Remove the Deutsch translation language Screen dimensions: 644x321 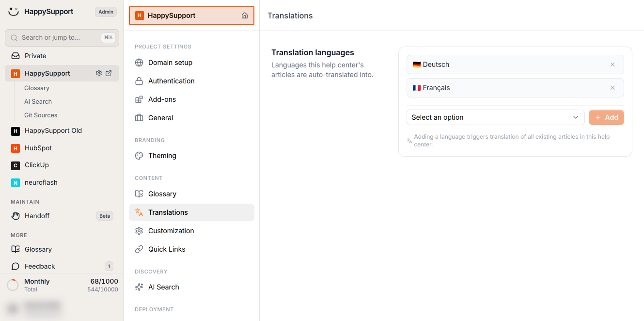pos(613,64)
